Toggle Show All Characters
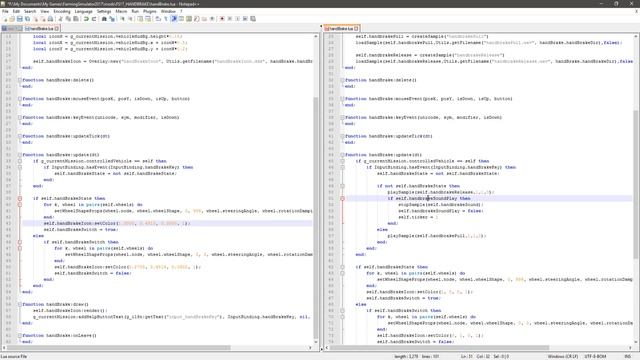Viewport: 640px width, 360px height. point(166,19)
